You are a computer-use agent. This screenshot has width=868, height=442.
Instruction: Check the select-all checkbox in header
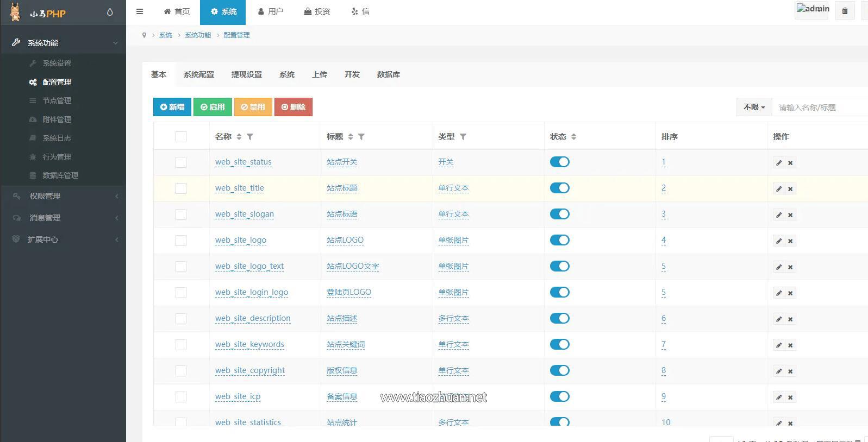point(181,137)
